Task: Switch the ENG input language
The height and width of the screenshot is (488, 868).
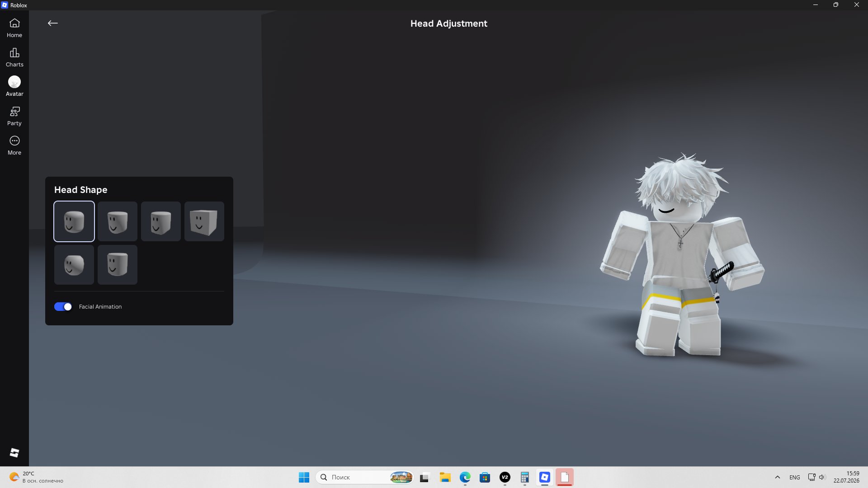Action: [x=795, y=477]
